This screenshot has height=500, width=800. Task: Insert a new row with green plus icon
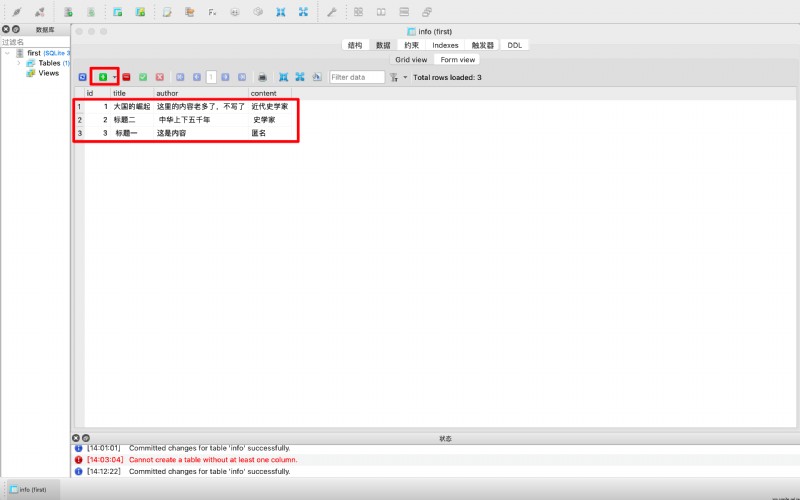pyautogui.click(x=103, y=77)
